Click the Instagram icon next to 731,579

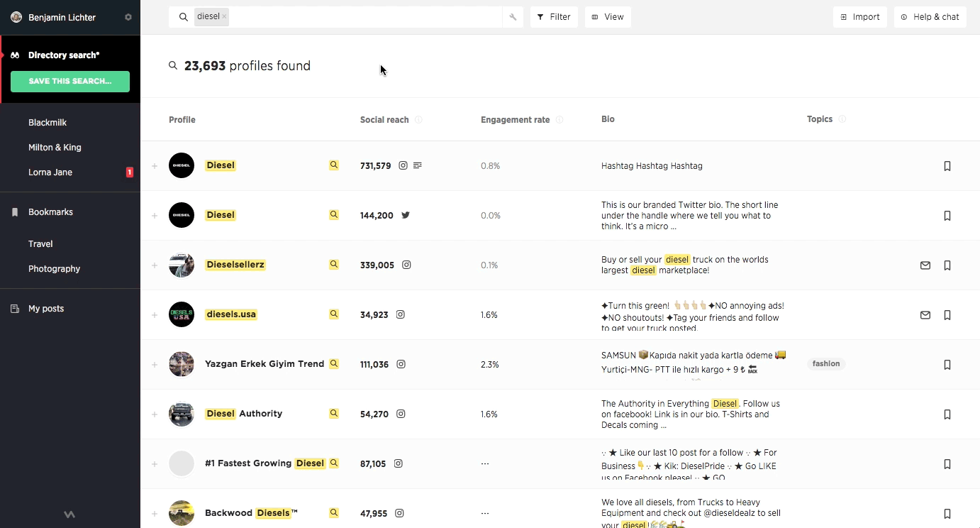(x=403, y=165)
